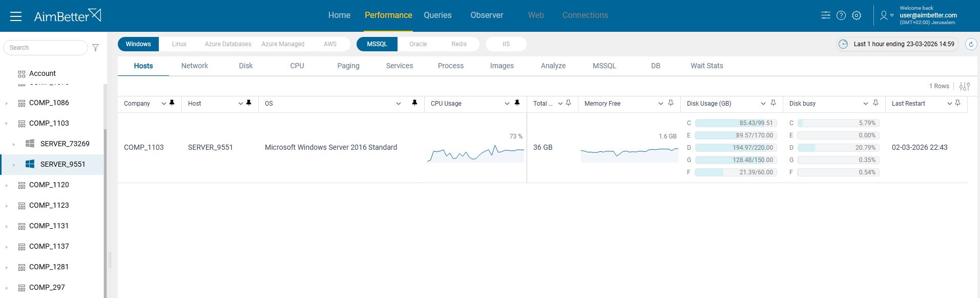Select the Linux platform button
Image resolution: width=980 pixels, height=298 pixels.
179,44
